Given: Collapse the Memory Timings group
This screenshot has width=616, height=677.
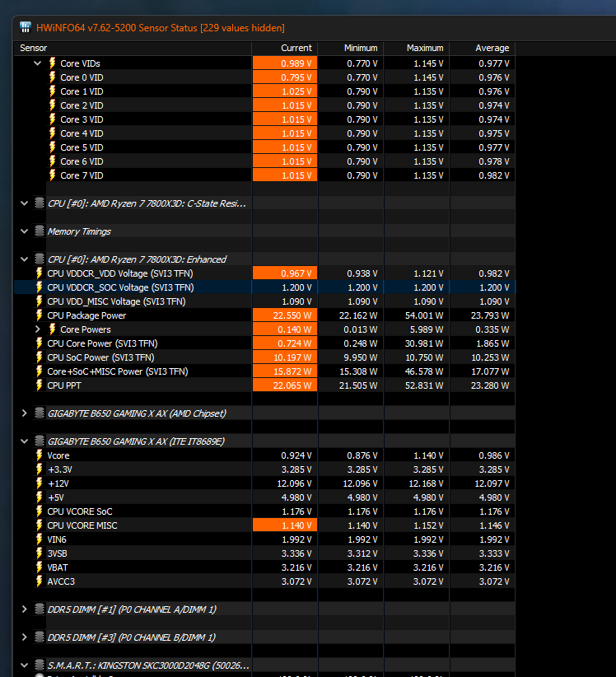Looking at the screenshot, I should (x=24, y=231).
